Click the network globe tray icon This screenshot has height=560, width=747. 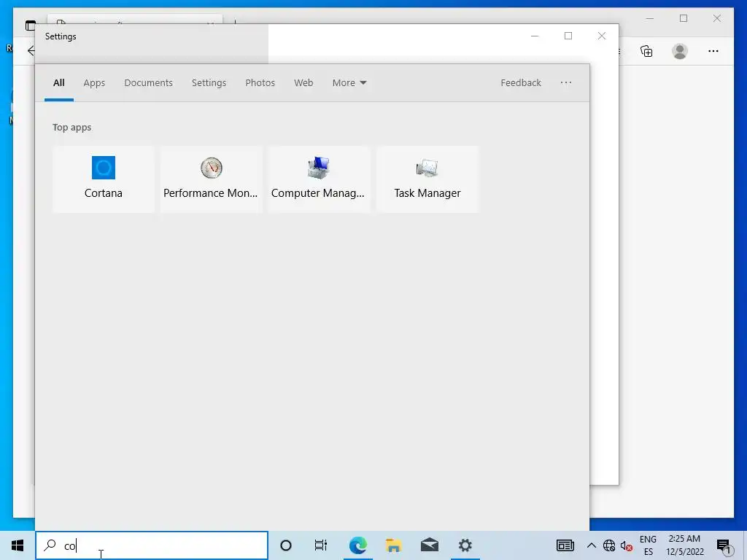609,545
